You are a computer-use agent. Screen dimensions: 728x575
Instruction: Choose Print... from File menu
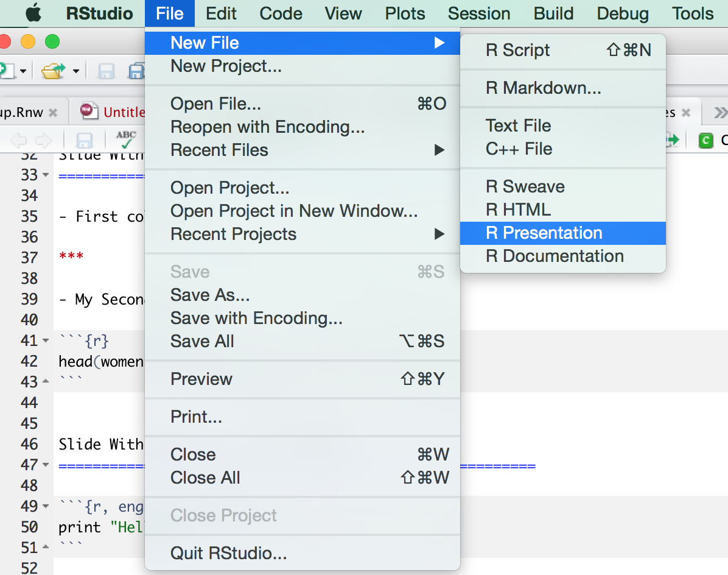303,417
